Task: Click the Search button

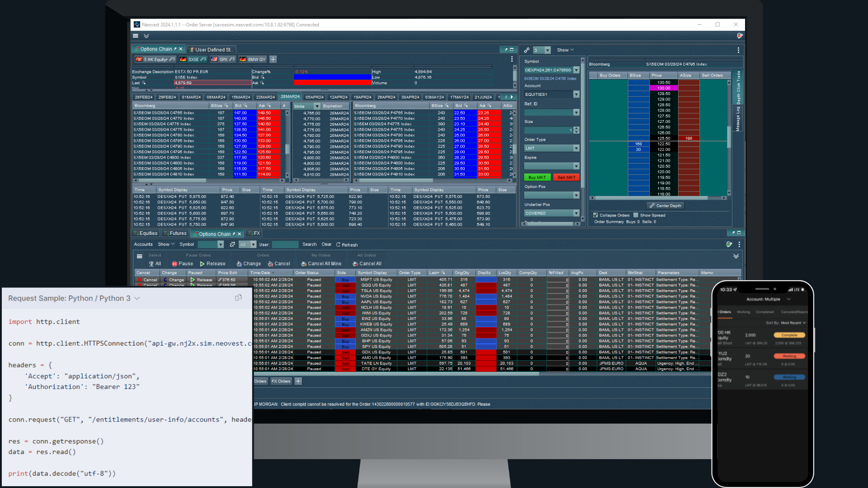Action: pos(309,244)
